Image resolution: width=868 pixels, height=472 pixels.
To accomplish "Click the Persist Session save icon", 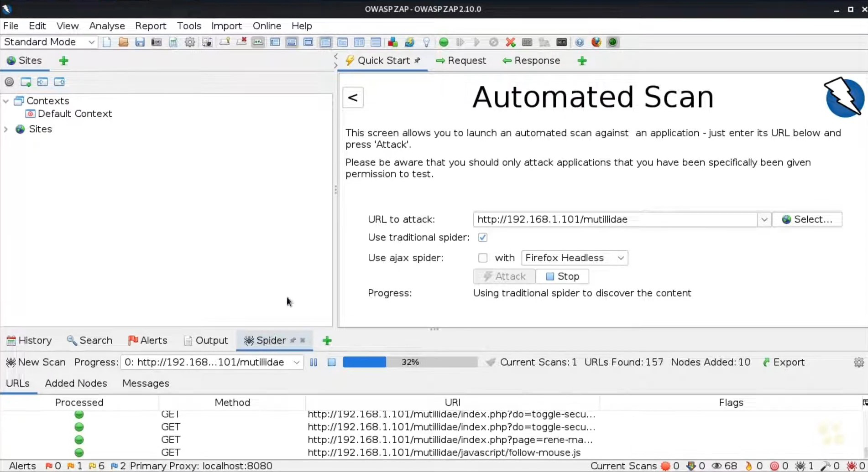I will 140,42.
